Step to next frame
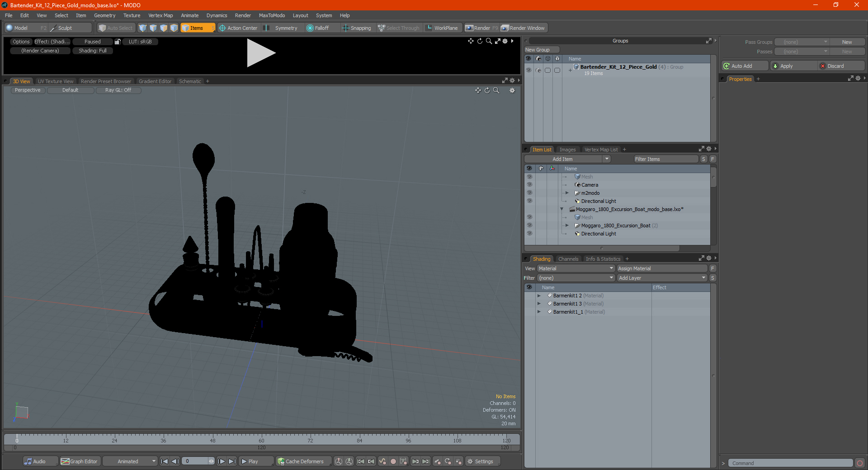Image resolution: width=868 pixels, height=470 pixels. (221, 461)
